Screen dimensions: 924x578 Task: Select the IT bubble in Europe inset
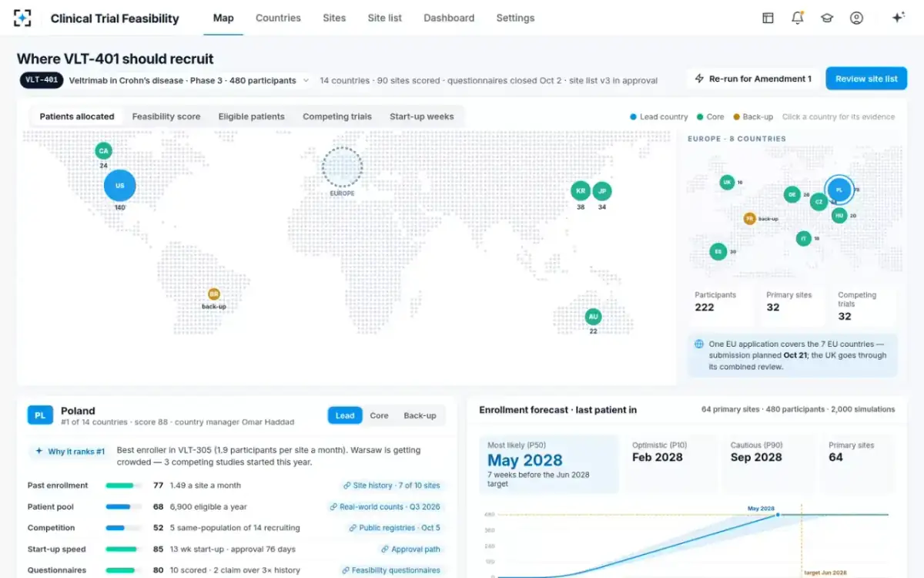[804, 239]
